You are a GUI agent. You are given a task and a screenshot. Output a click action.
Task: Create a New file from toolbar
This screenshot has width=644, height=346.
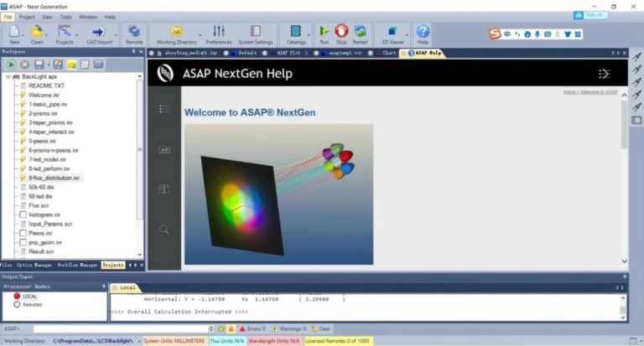point(14,34)
